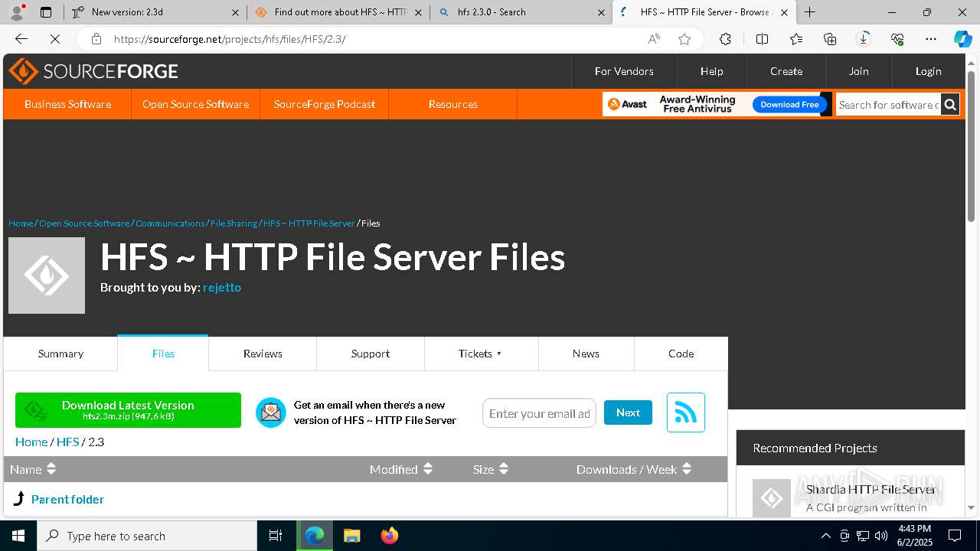Click the Next button for email signup
The image size is (980, 551).
tap(628, 412)
